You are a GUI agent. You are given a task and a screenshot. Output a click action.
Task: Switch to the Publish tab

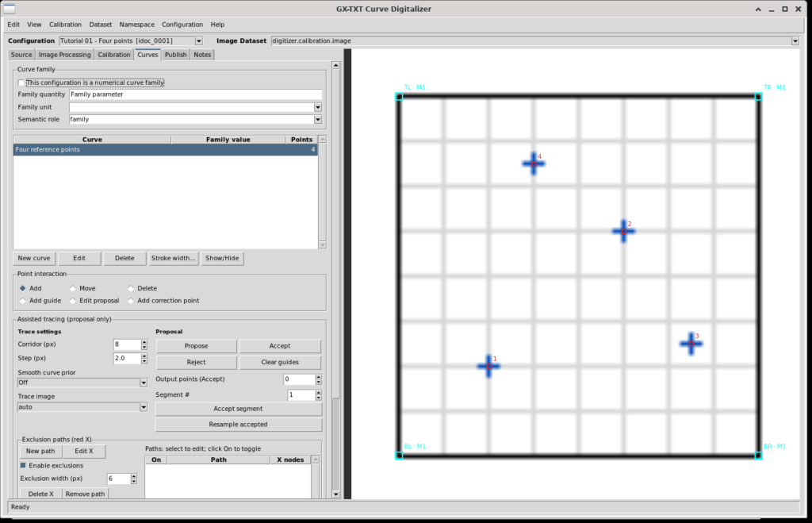click(x=175, y=55)
